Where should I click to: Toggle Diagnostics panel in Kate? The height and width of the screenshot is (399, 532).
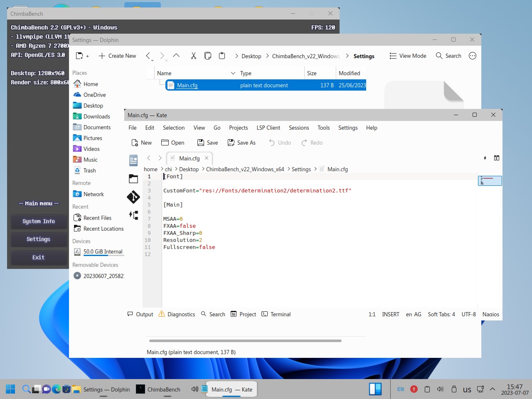177,314
